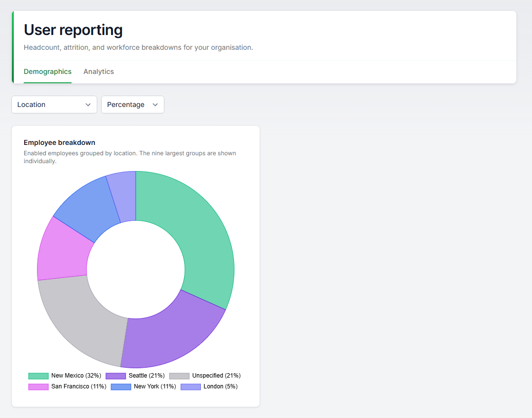The image size is (532, 418).
Task: Switch to the Analytics tab
Action: coord(99,71)
